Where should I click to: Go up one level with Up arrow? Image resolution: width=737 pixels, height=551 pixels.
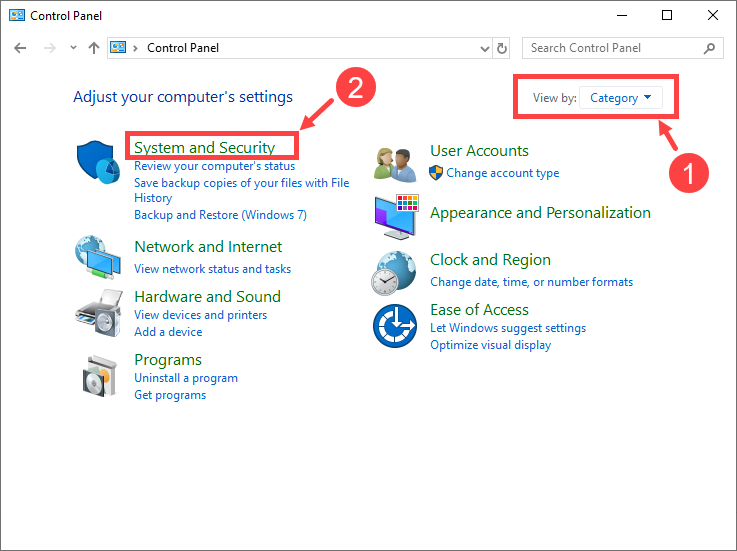[93, 48]
